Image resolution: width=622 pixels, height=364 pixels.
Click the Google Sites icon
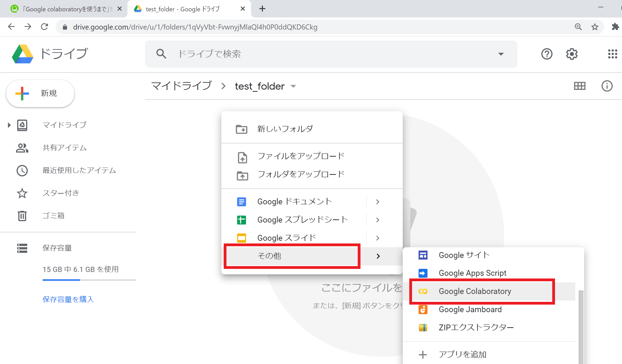[x=423, y=255]
